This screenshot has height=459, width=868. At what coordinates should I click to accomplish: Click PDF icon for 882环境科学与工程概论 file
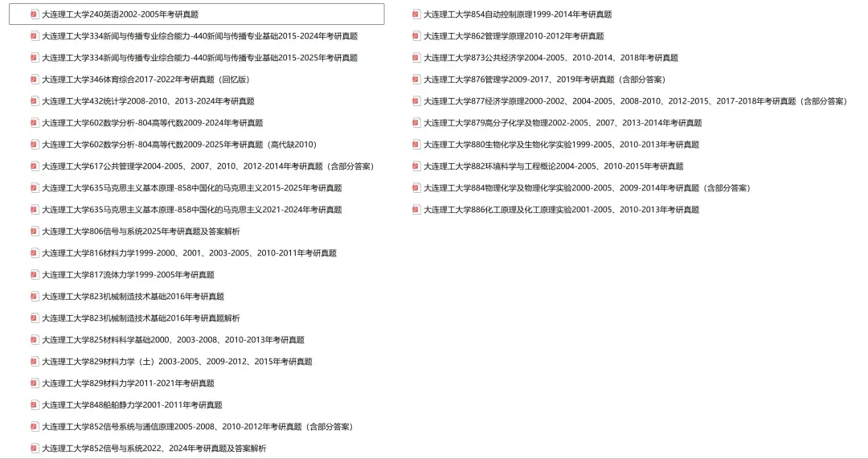416,166
